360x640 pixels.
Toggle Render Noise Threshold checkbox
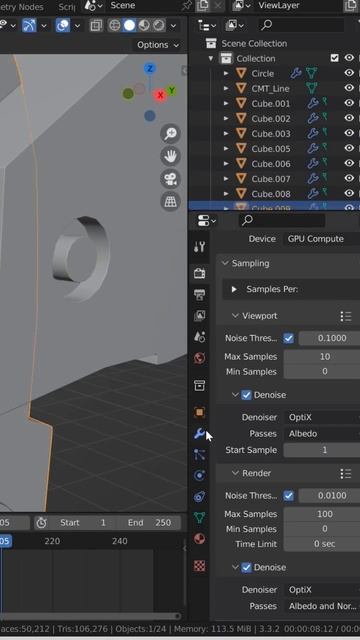click(x=289, y=496)
